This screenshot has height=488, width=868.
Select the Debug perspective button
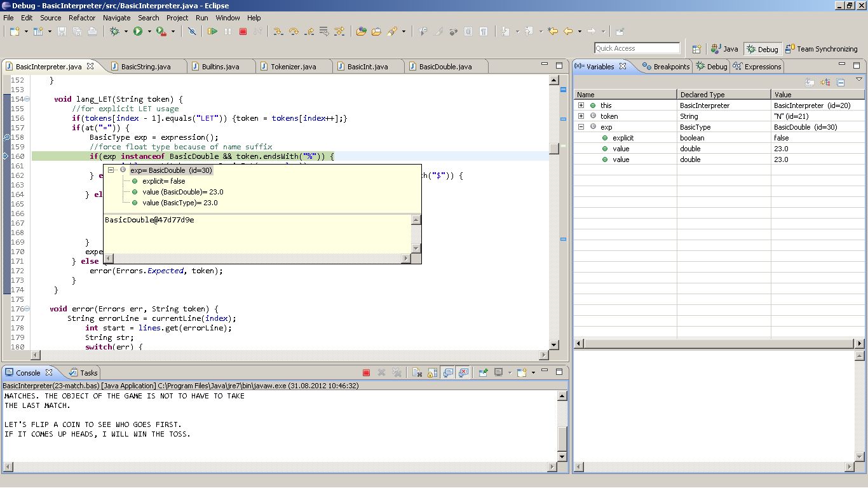pos(762,49)
